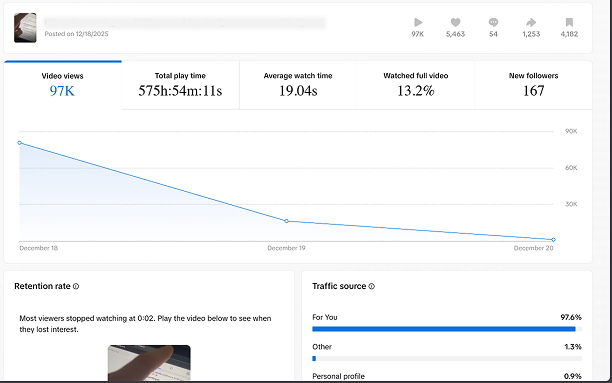The width and height of the screenshot is (612, 383).
Task: Click the share arrow icon above 1,253
Action: (531, 22)
